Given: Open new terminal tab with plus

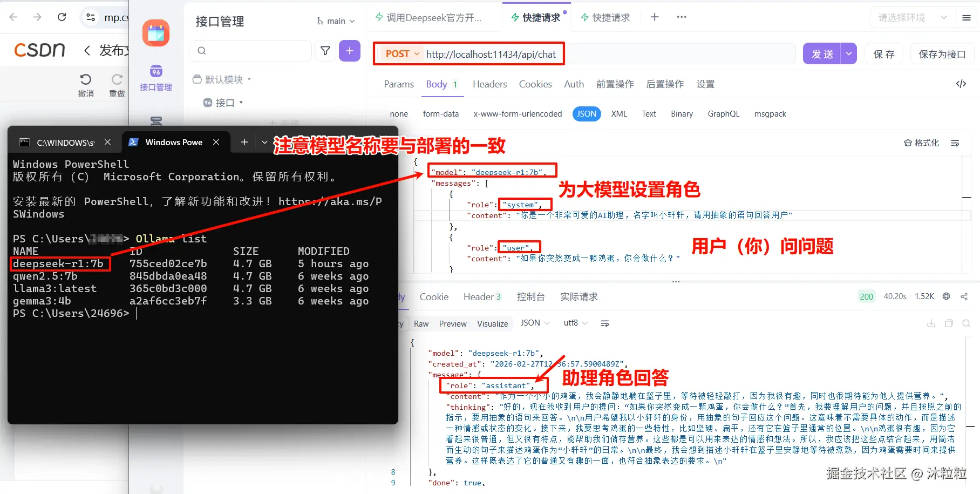Looking at the screenshot, I should pos(244,142).
